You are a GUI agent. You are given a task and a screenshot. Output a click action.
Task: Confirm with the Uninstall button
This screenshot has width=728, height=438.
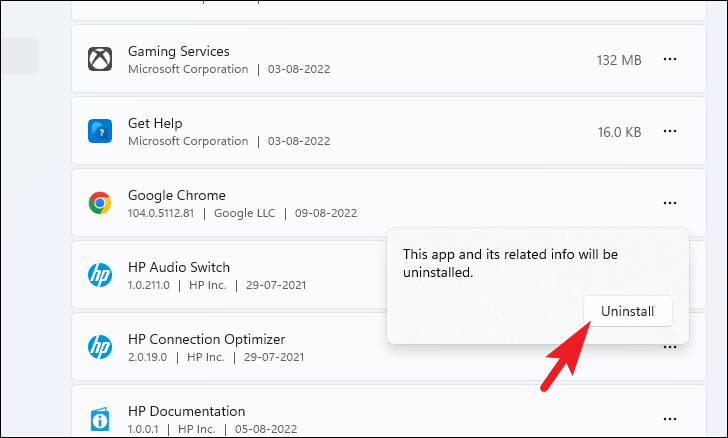pos(628,311)
